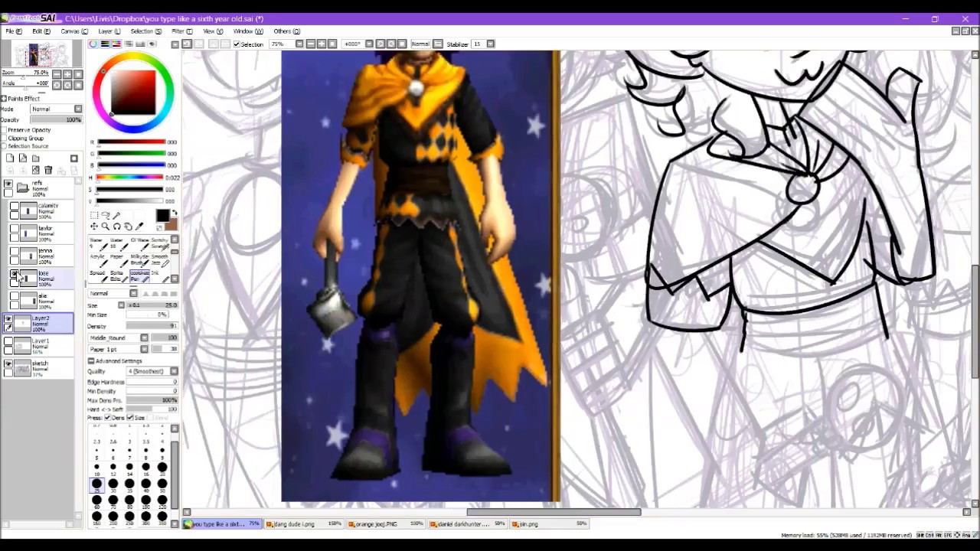Select the Lasso tool
The height and width of the screenshot is (551, 980).
(106, 215)
